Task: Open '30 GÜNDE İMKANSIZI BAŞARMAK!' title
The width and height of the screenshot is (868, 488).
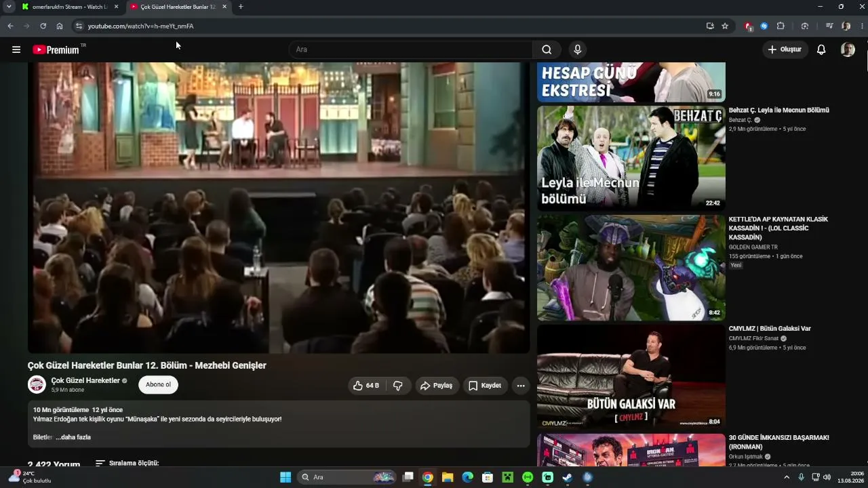Action: click(779, 443)
